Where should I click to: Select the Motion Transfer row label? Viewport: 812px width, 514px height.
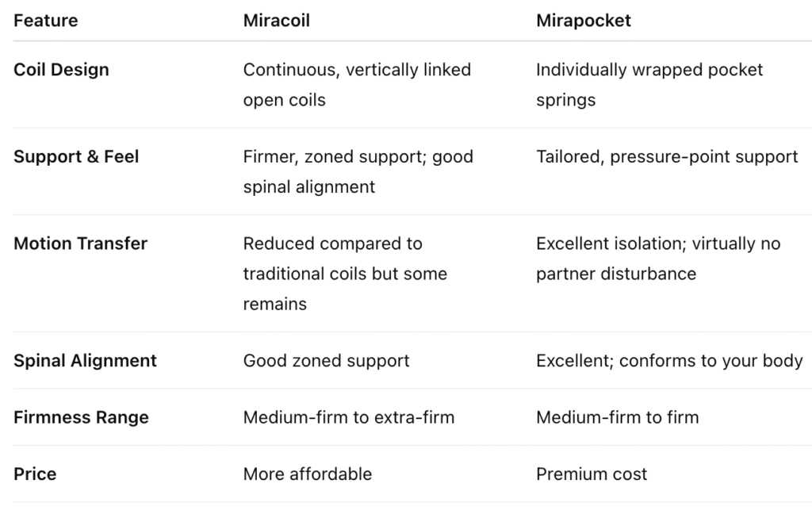[x=80, y=244]
